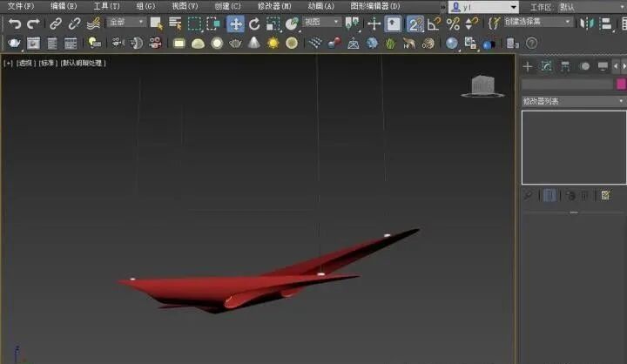
Task: Activate Select and Move tool
Action: 235,24
